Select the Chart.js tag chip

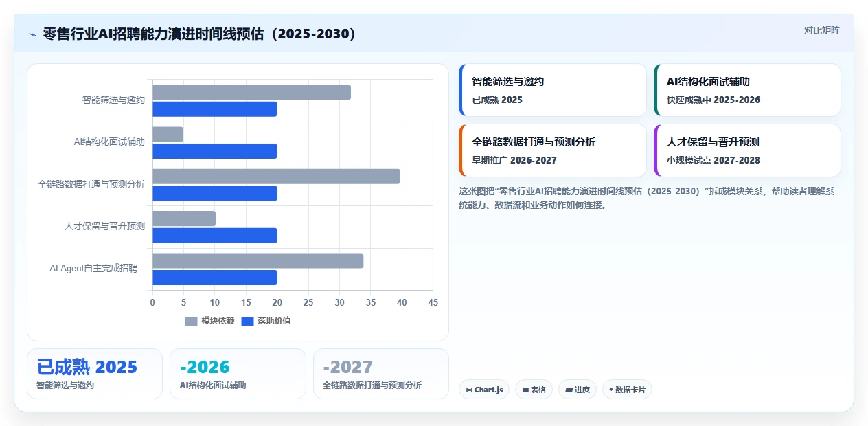click(484, 390)
